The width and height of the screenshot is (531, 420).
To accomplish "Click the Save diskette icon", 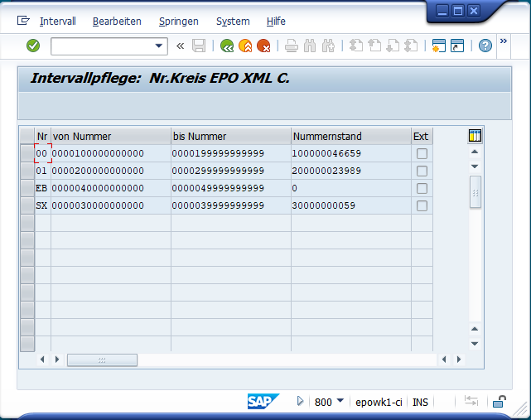I will tap(199, 46).
